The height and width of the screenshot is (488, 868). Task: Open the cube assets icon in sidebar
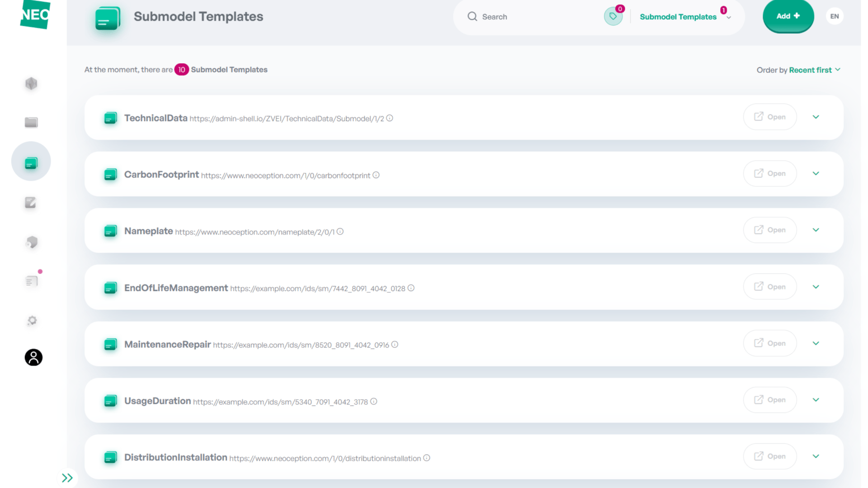31,84
